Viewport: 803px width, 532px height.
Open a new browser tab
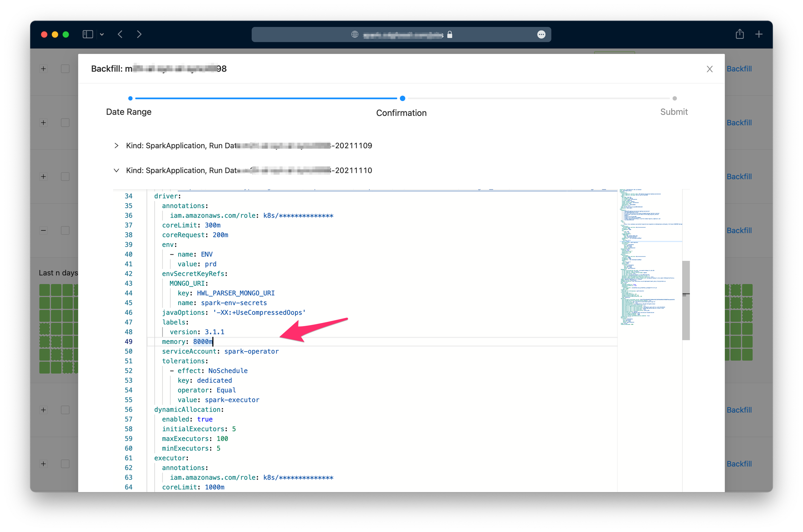point(759,34)
